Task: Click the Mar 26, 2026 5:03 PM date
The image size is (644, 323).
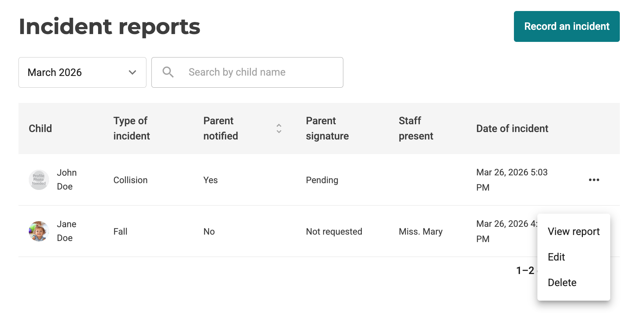Action: point(512,180)
